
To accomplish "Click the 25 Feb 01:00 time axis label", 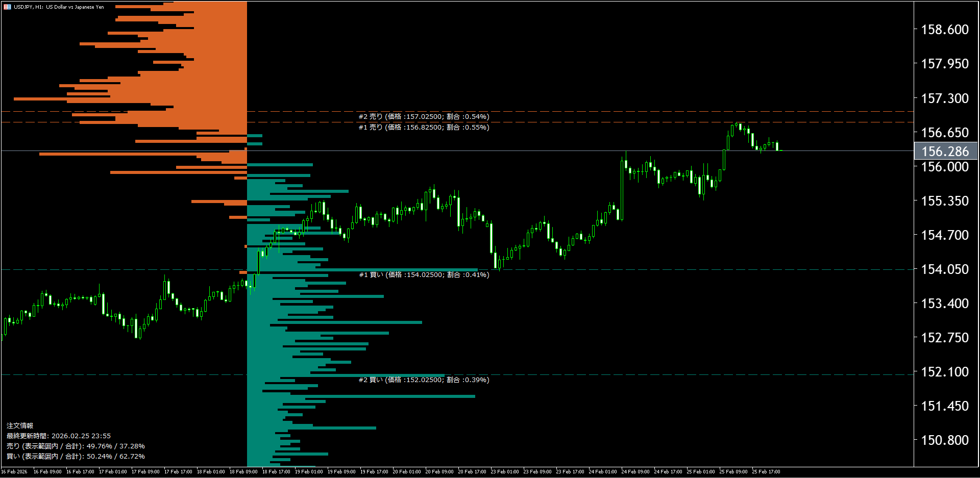I will click(701, 472).
